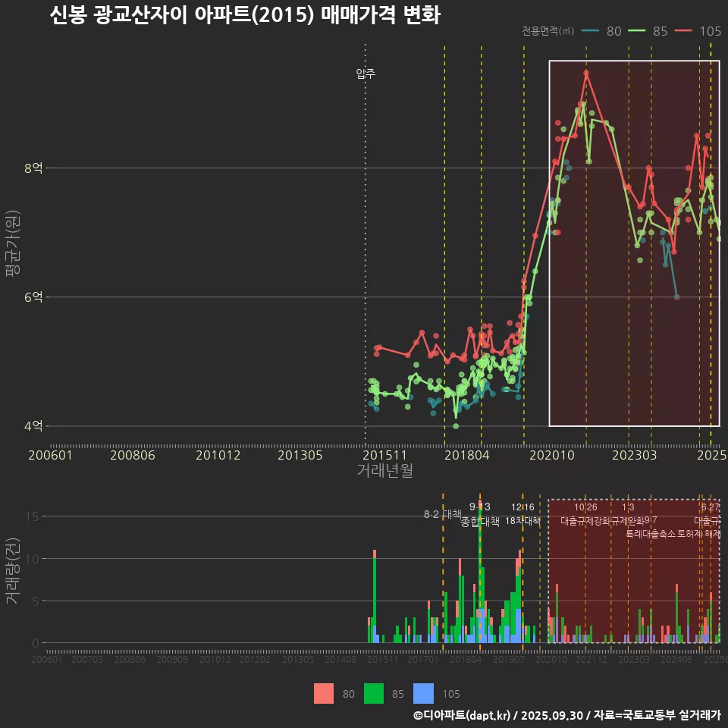Click the 1·3 규제완화 annotation label
This screenshot has height=728, width=728.
pyautogui.click(x=628, y=514)
